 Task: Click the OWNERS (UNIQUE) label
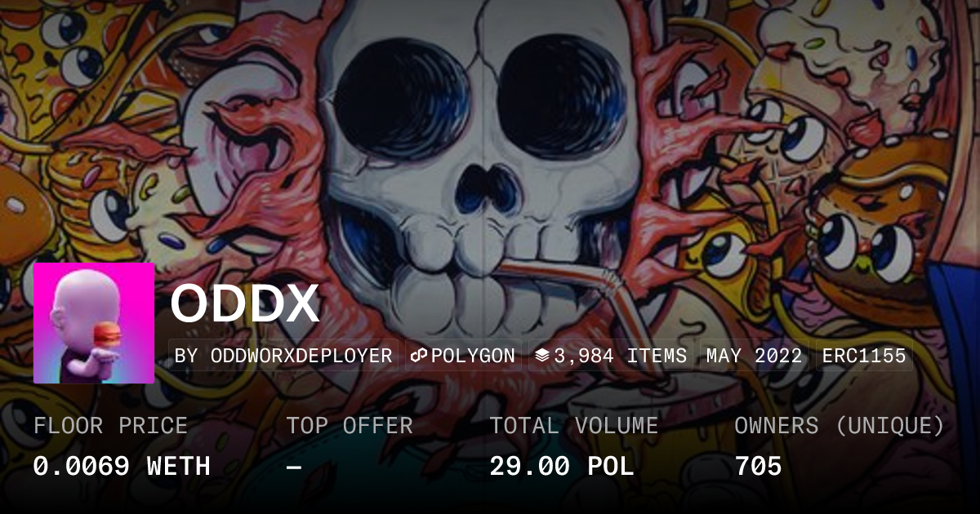pos(840,426)
